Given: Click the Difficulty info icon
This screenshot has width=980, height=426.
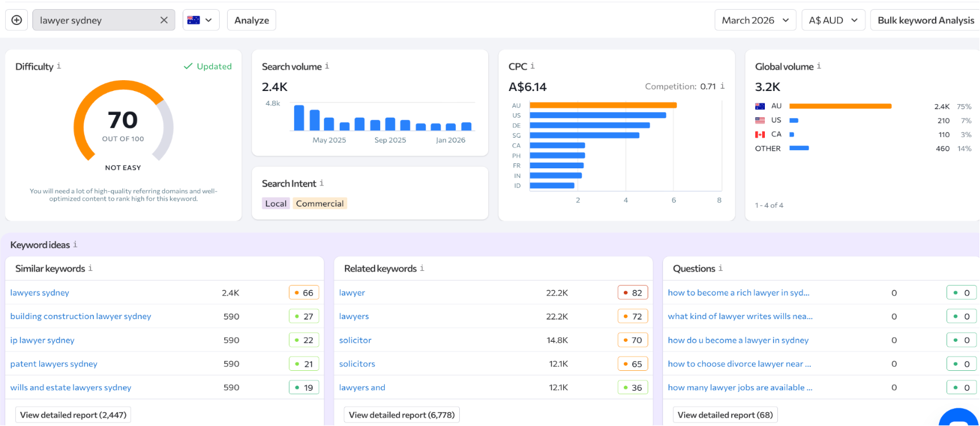Looking at the screenshot, I should click(x=59, y=66).
